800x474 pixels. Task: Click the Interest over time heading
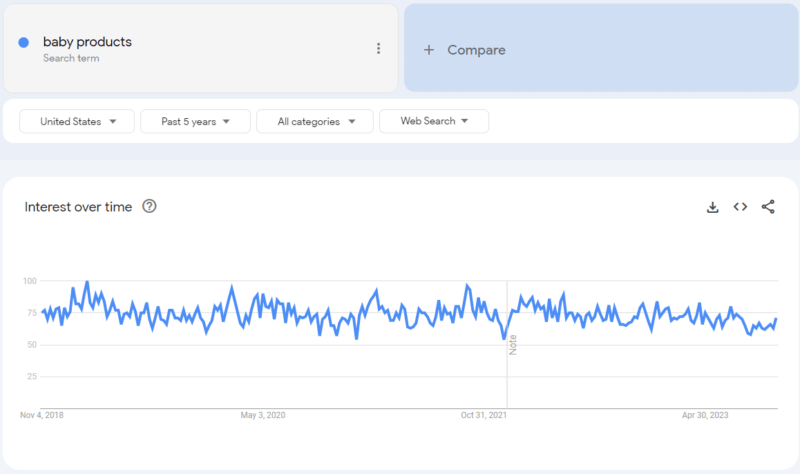coord(78,207)
